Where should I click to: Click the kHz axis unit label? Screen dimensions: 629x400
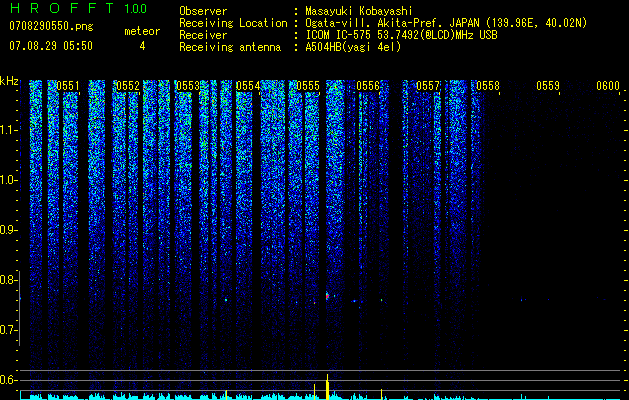9,81
